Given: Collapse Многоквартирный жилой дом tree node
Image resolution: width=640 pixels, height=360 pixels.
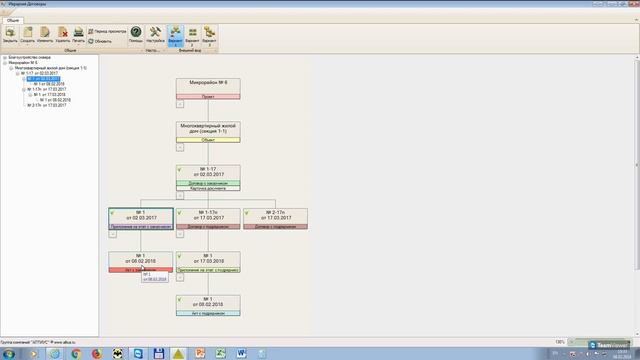Looking at the screenshot, I should tap(11, 69).
